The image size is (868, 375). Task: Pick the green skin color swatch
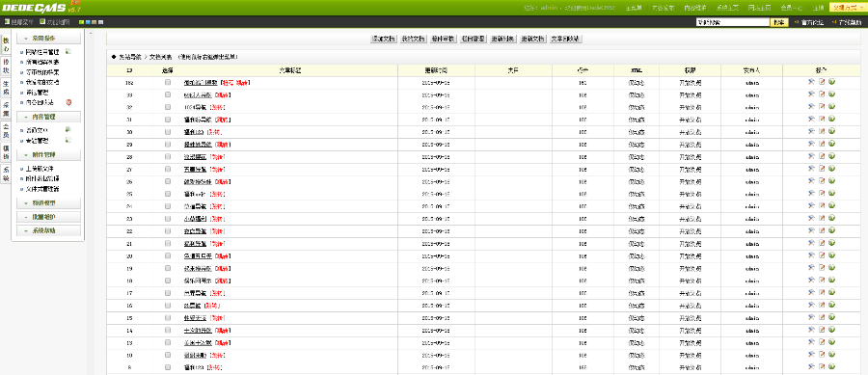pyautogui.click(x=81, y=22)
